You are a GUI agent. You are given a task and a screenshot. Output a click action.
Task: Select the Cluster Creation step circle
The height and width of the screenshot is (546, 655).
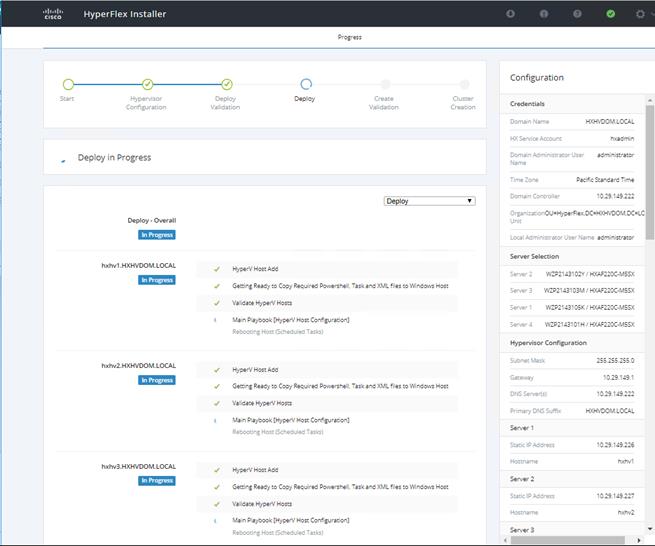(x=464, y=84)
